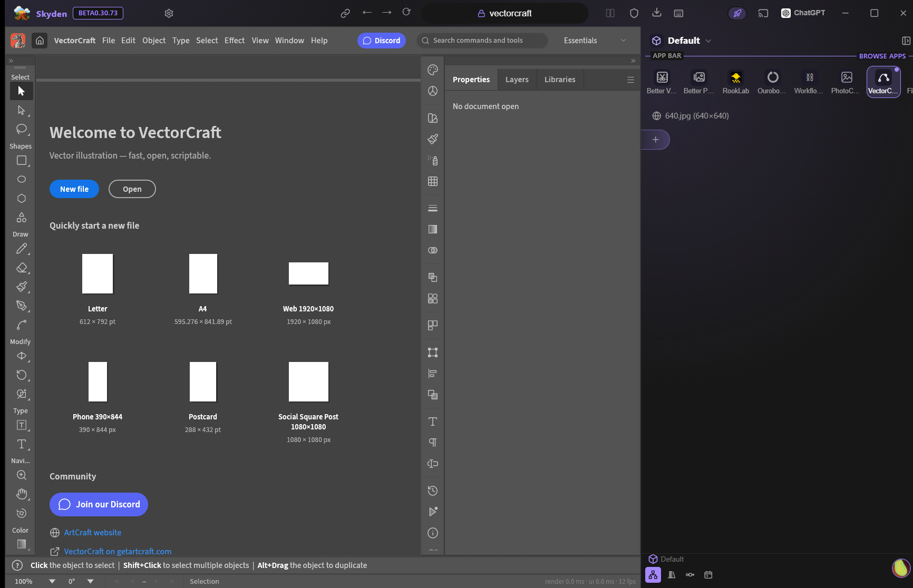Switch to the Libraries tab
This screenshot has width=913, height=588.
click(560, 80)
